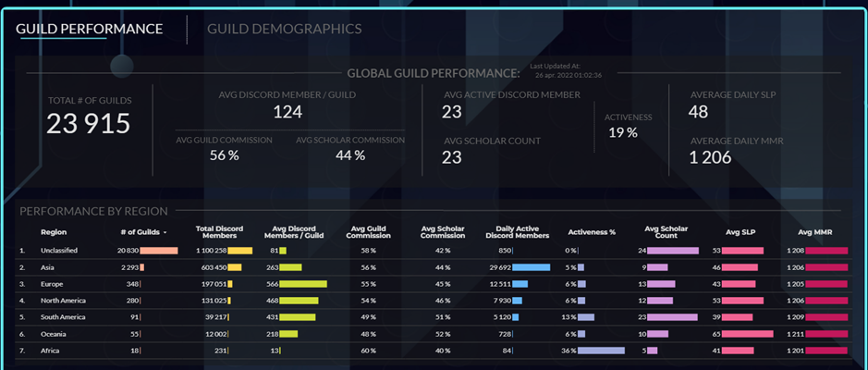
Task: Click Asia daily active members bar 29 692
Action: 532,267
